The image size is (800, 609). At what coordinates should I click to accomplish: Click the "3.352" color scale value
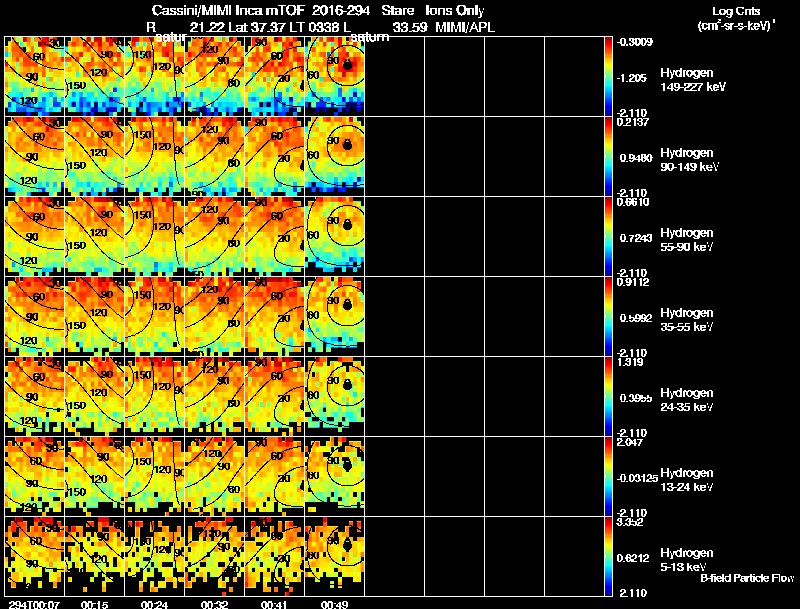pos(630,522)
